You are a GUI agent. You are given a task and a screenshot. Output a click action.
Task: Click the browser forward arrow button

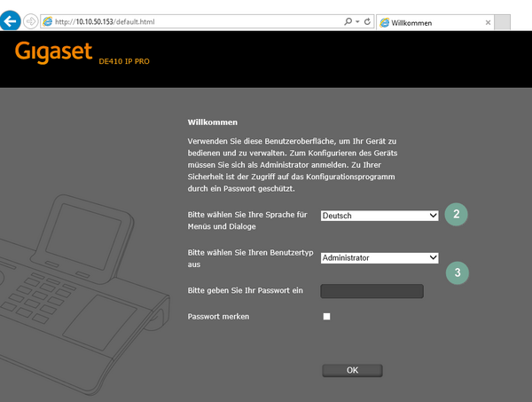pos(33,21)
